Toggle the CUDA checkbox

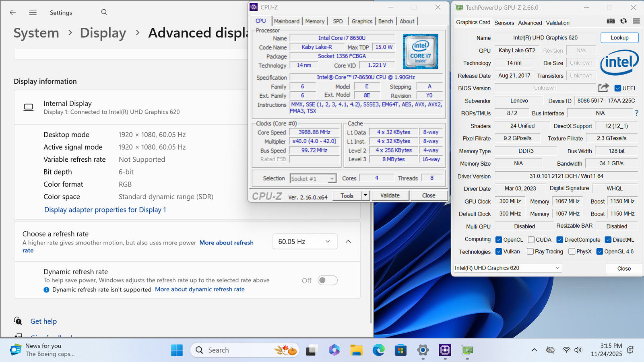tap(531, 240)
